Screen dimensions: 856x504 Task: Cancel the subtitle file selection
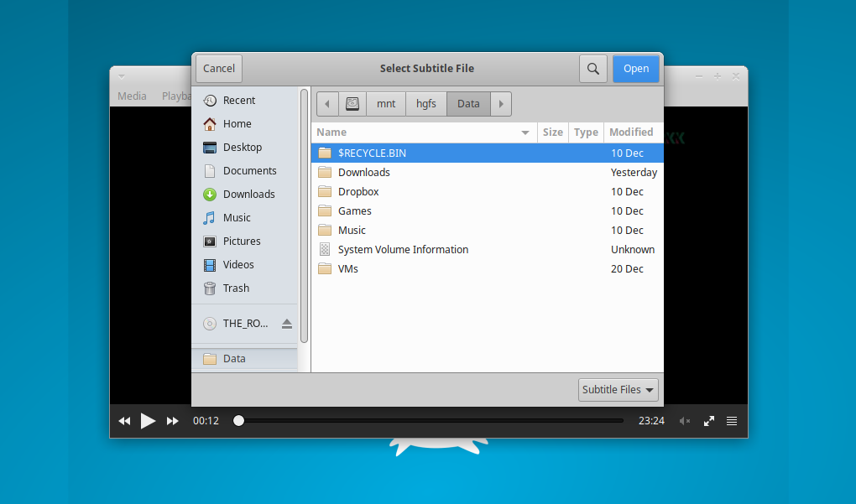218,68
